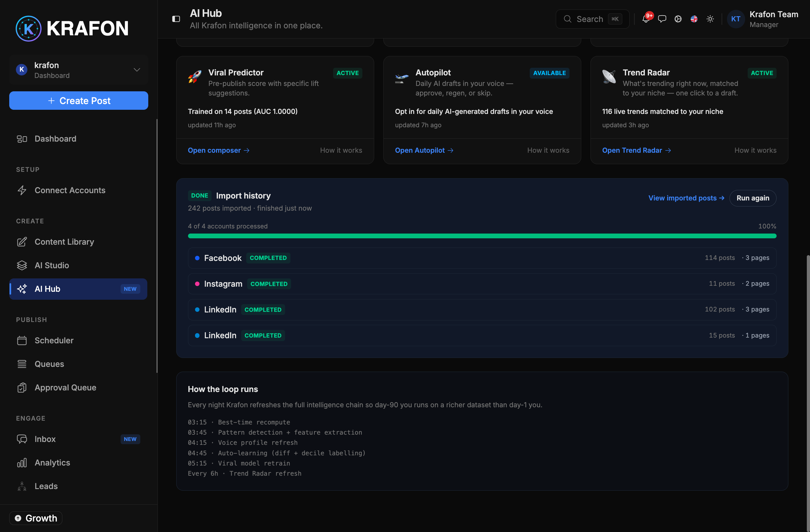Click the import progress bar at 100%

point(482,236)
